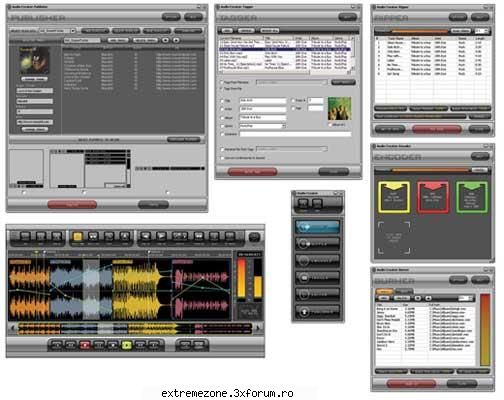Click the gray selected region in the waveform
This screenshot has width=504, height=400.
click(x=91, y=289)
